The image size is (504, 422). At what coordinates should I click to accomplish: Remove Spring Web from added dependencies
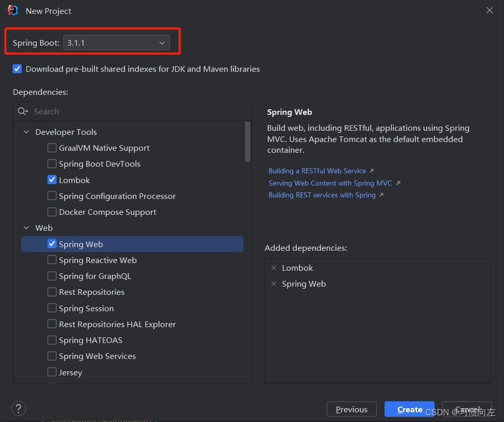(x=274, y=284)
